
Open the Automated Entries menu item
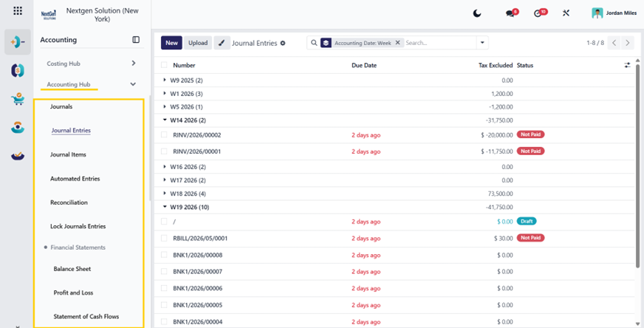pos(75,179)
